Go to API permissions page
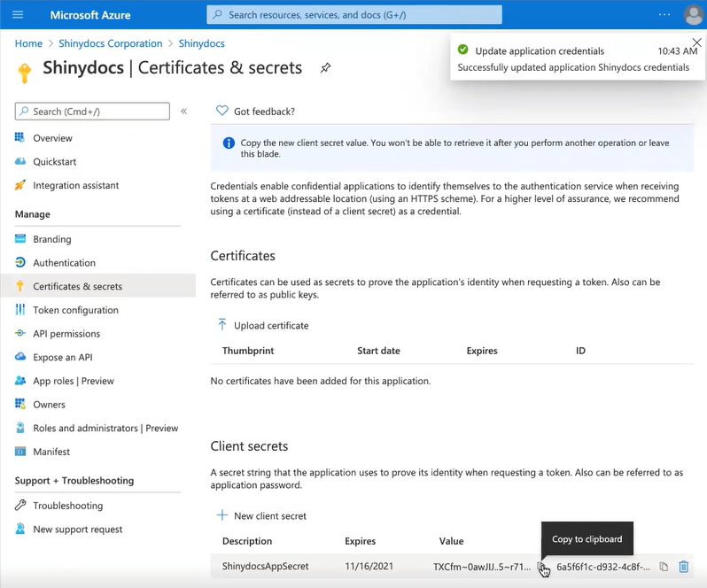The height and width of the screenshot is (588, 707). pos(66,334)
